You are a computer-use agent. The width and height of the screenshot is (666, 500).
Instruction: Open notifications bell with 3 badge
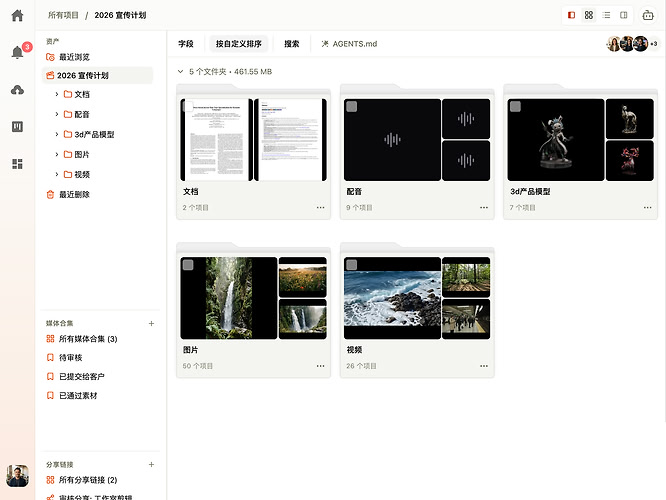point(17,52)
